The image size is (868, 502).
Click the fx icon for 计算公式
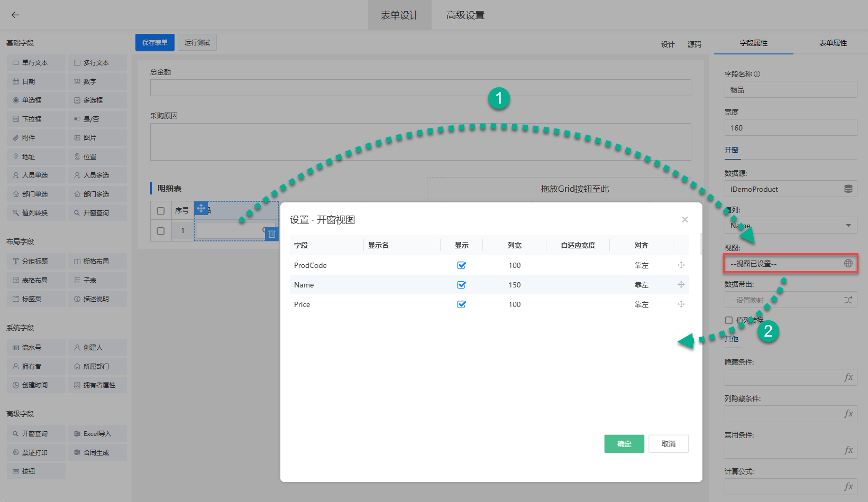point(848,487)
